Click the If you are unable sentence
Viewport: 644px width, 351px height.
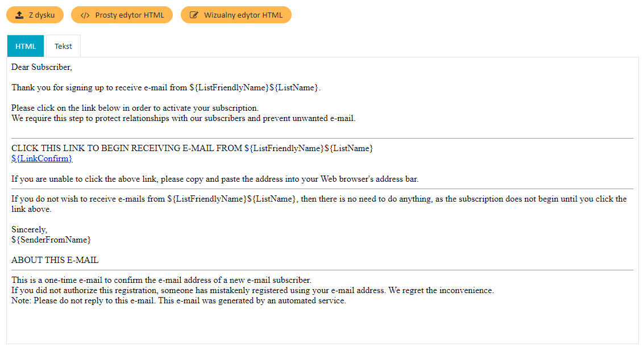[x=215, y=179]
